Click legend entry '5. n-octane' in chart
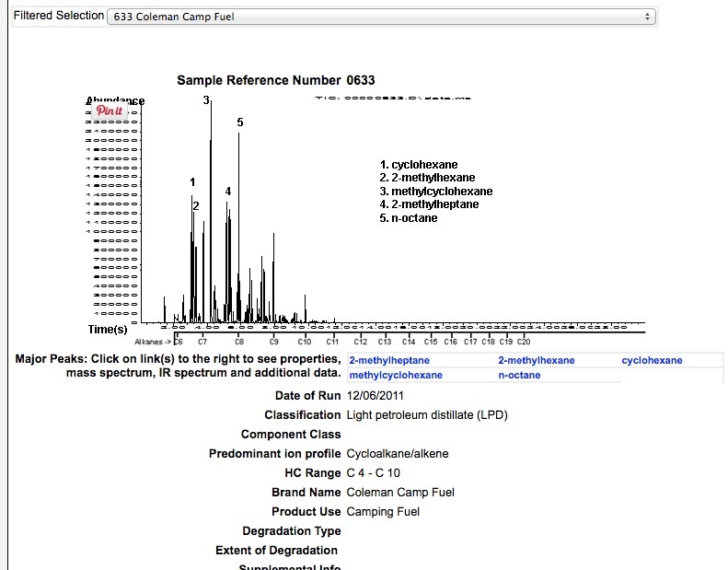 pyautogui.click(x=409, y=218)
